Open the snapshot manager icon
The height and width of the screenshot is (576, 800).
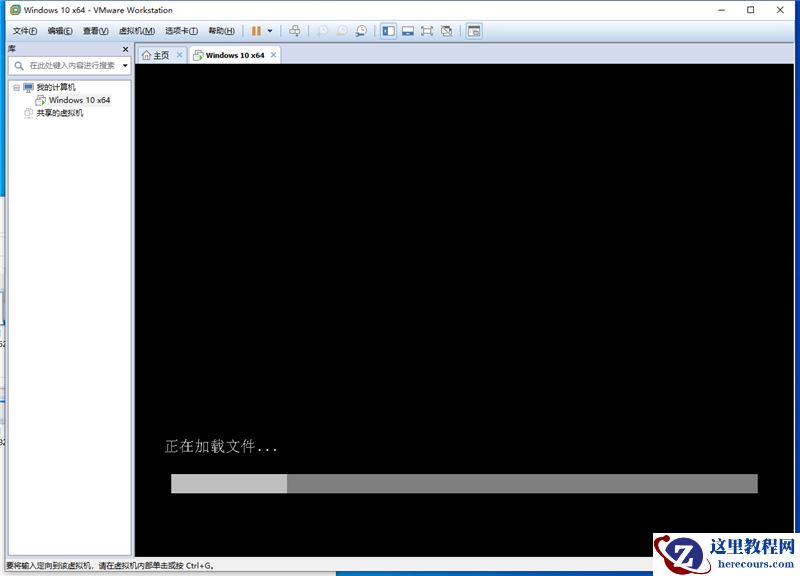(361, 31)
